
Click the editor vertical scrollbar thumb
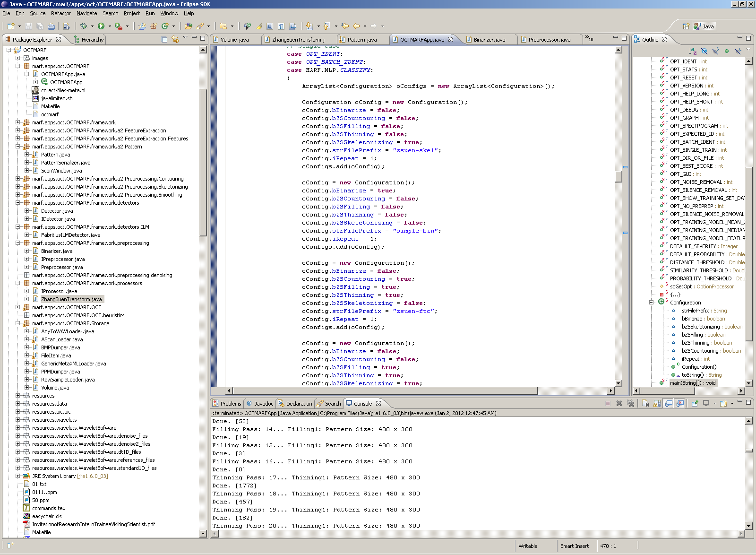coord(619,176)
